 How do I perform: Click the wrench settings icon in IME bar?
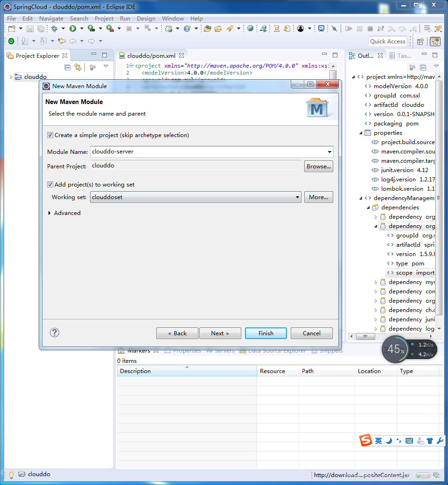(x=440, y=441)
